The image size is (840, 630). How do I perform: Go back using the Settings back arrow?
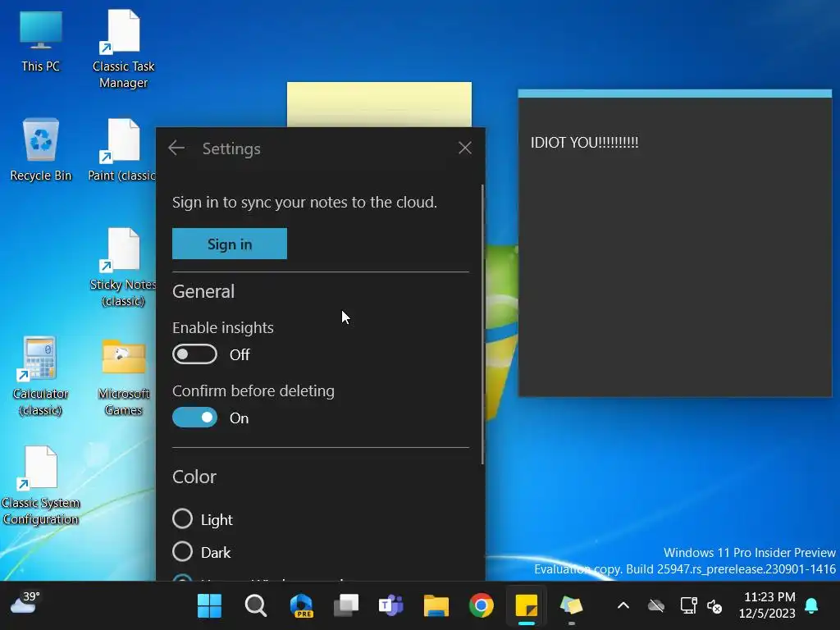[176, 148]
